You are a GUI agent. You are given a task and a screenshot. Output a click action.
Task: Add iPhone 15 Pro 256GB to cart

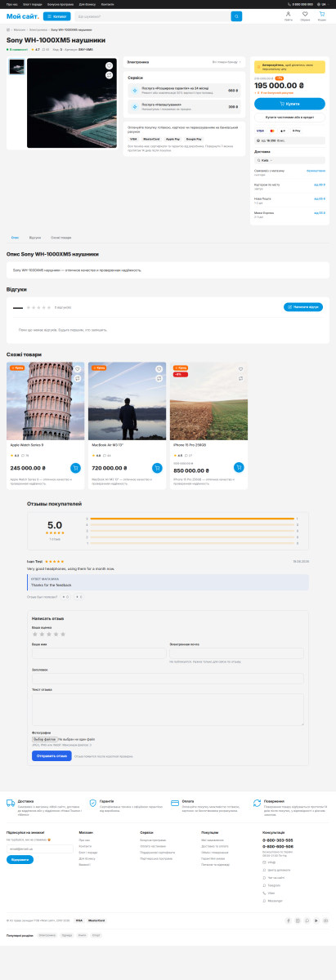point(239,468)
